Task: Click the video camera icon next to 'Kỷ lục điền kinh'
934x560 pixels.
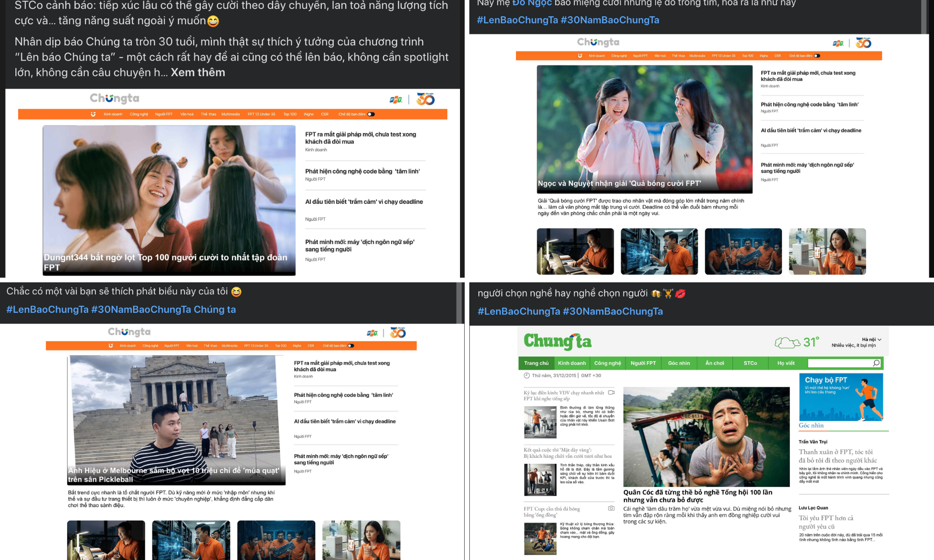Action: tap(611, 392)
